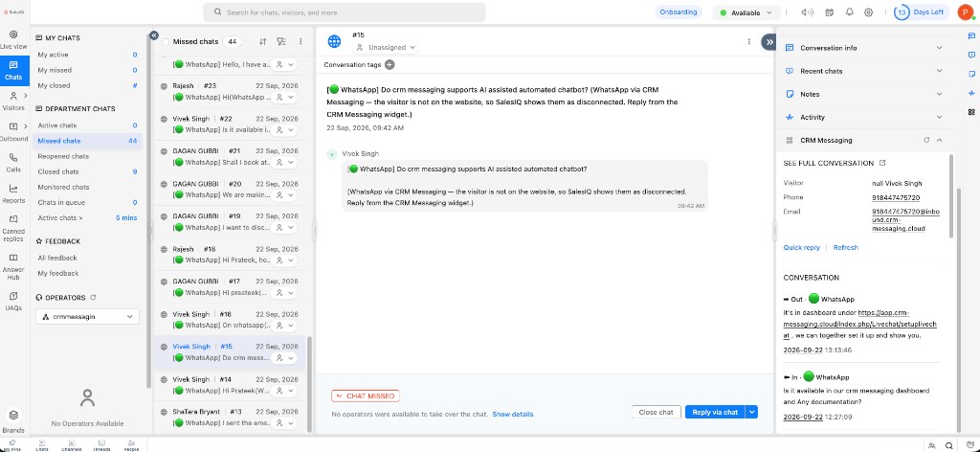Open the notes icon in right rail
Screen dimensions: 980x452
pyautogui.click(x=971, y=74)
